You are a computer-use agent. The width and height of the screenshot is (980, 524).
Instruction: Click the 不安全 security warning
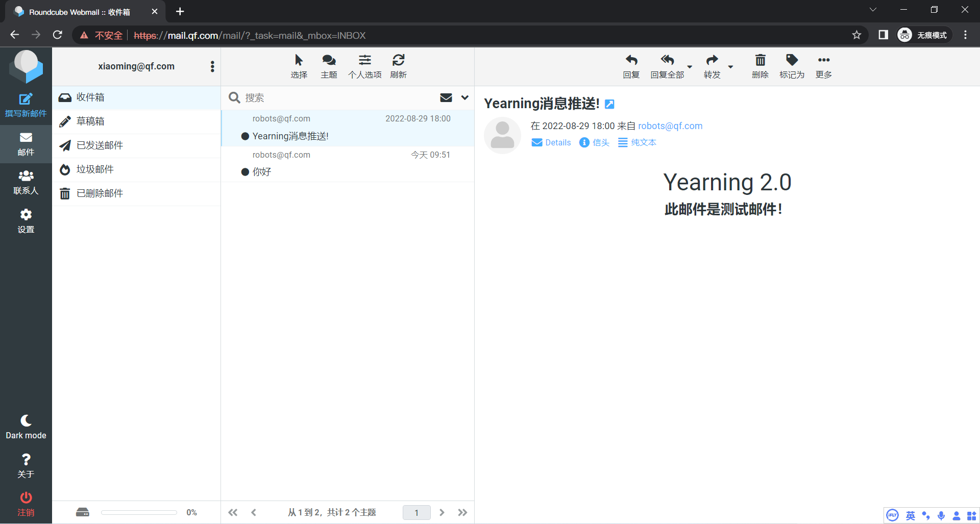coord(101,35)
